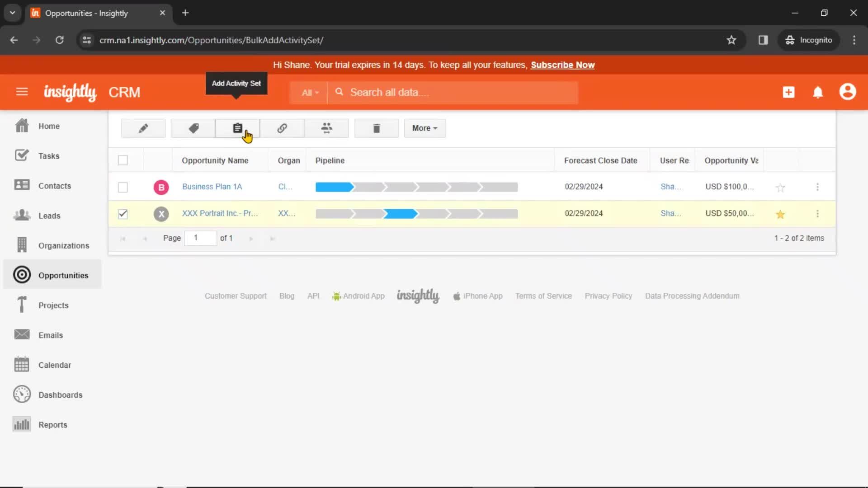Click the trash delete icon

377,128
